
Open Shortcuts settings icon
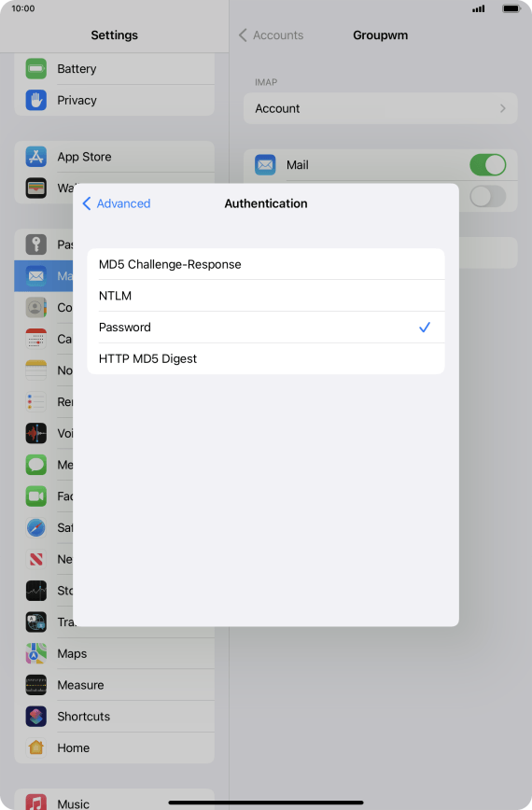coord(36,717)
